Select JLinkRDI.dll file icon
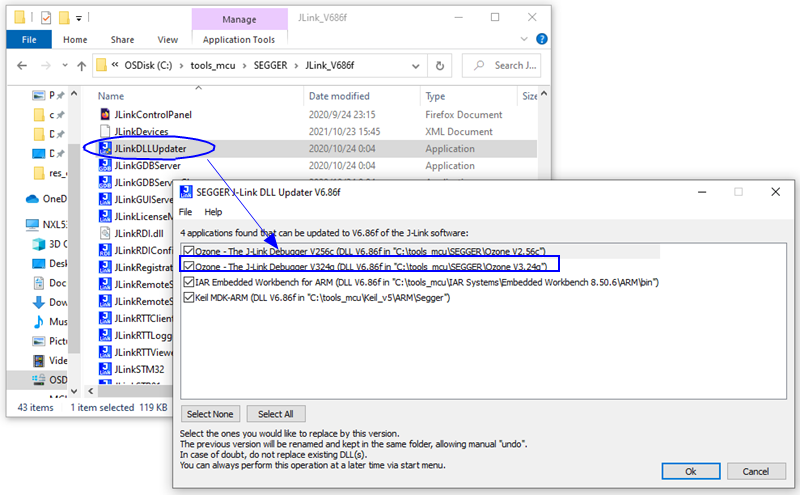Viewport: 800px width, 495px height. click(x=105, y=233)
